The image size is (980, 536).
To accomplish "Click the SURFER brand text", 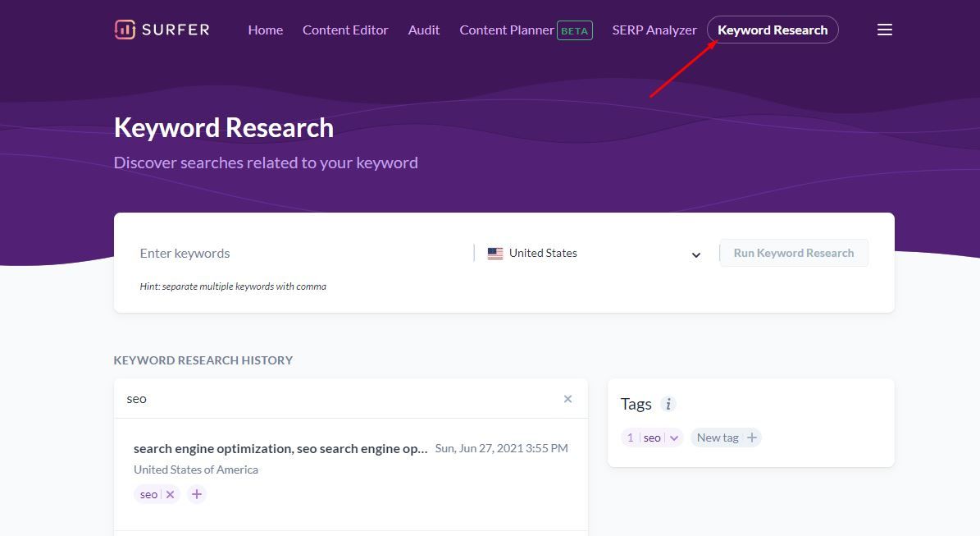I will (x=175, y=30).
